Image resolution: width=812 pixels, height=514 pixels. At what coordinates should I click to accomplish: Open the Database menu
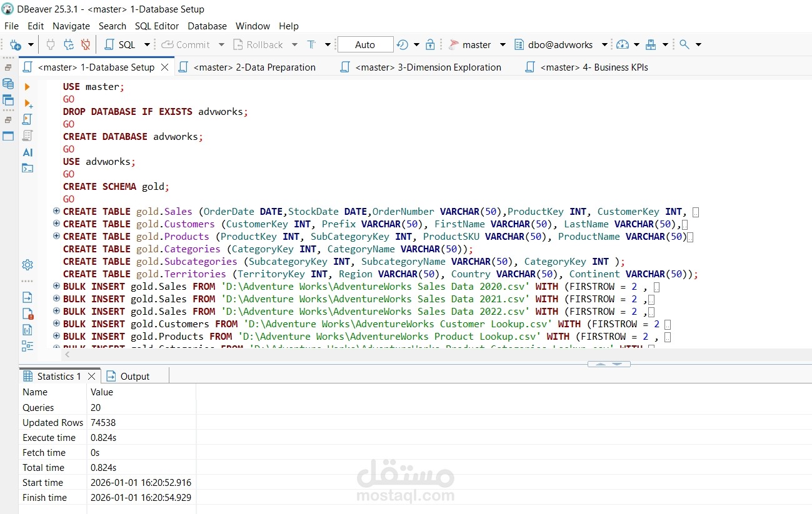(x=208, y=26)
